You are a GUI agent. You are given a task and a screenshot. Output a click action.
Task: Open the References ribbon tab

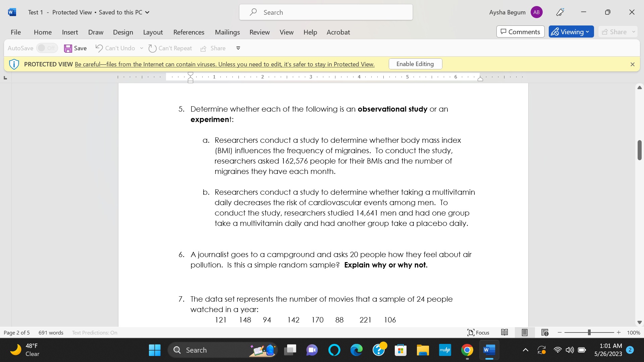coord(189,32)
